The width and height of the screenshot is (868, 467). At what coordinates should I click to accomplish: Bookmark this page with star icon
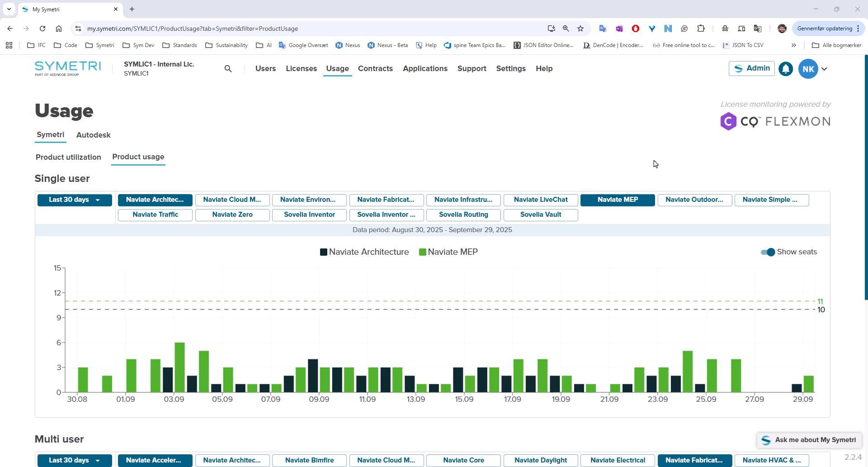(580, 29)
